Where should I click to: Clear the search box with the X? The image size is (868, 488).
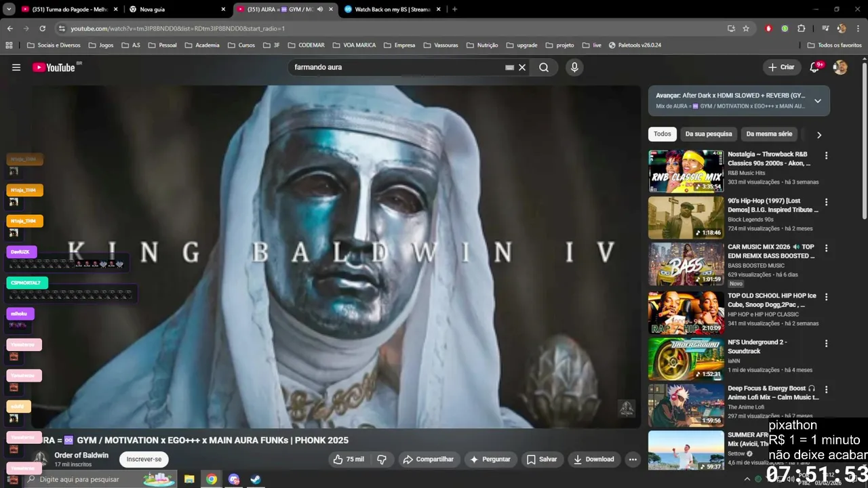(x=522, y=67)
